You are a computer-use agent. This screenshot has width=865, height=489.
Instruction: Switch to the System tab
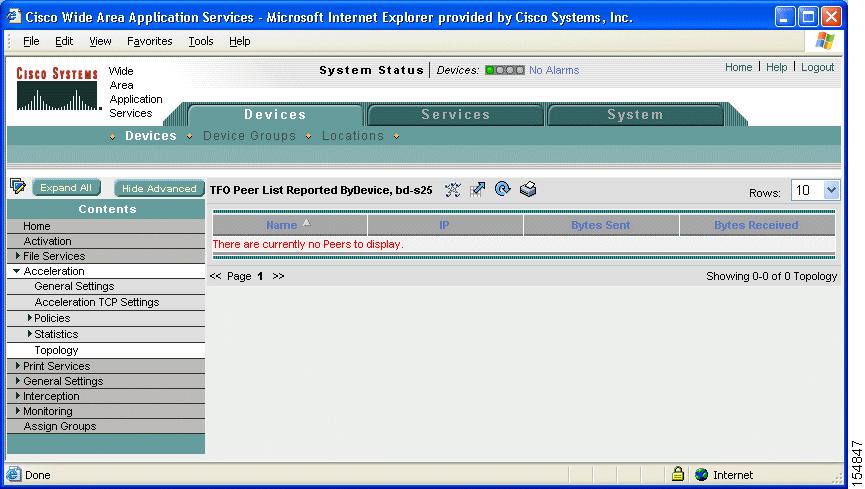click(x=636, y=115)
